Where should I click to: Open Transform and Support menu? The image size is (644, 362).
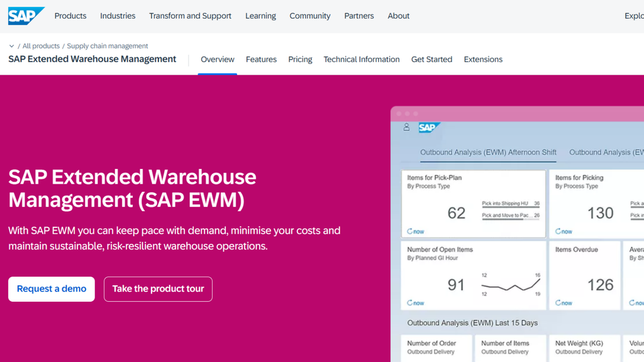click(190, 16)
